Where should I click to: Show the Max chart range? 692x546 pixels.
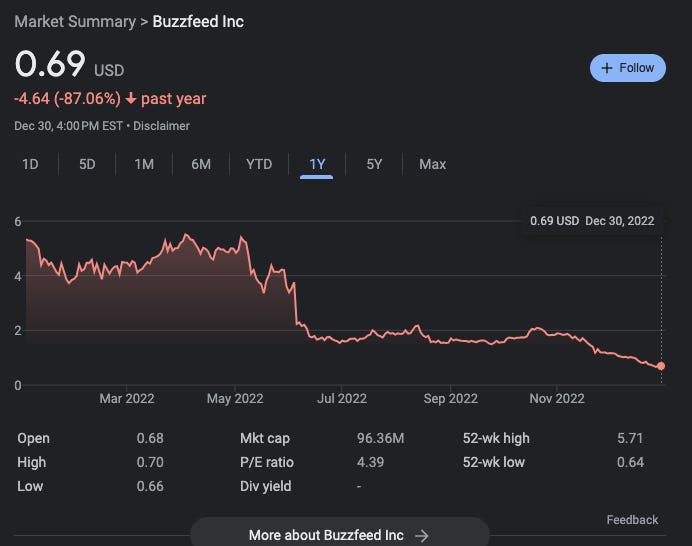click(x=432, y=165)
